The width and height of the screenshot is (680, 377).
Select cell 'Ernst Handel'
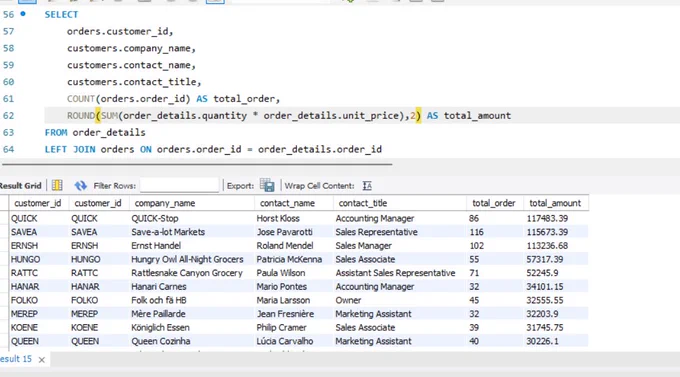pyautogui.click(x=156, y=246)
